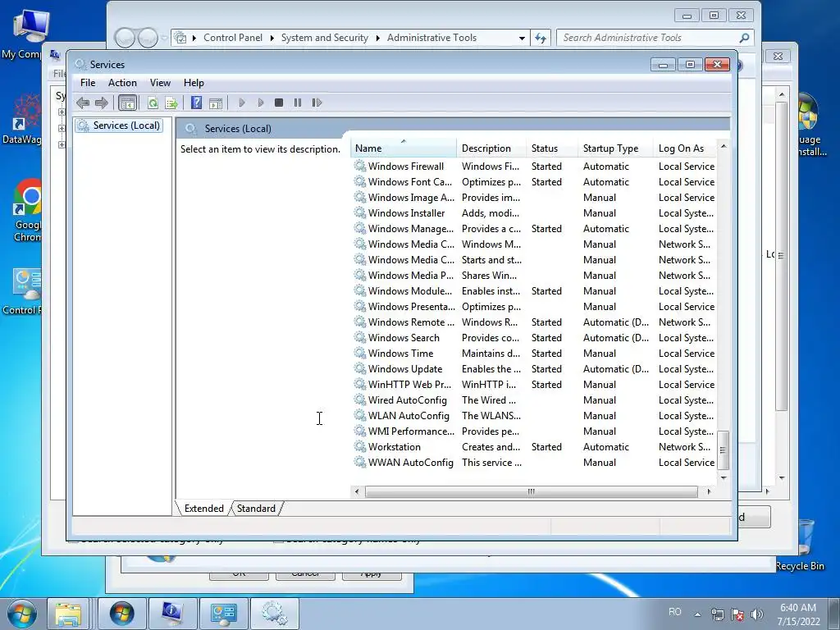
Task: Click the Back arrow in Services toolbar
Action: coord(83,103)
